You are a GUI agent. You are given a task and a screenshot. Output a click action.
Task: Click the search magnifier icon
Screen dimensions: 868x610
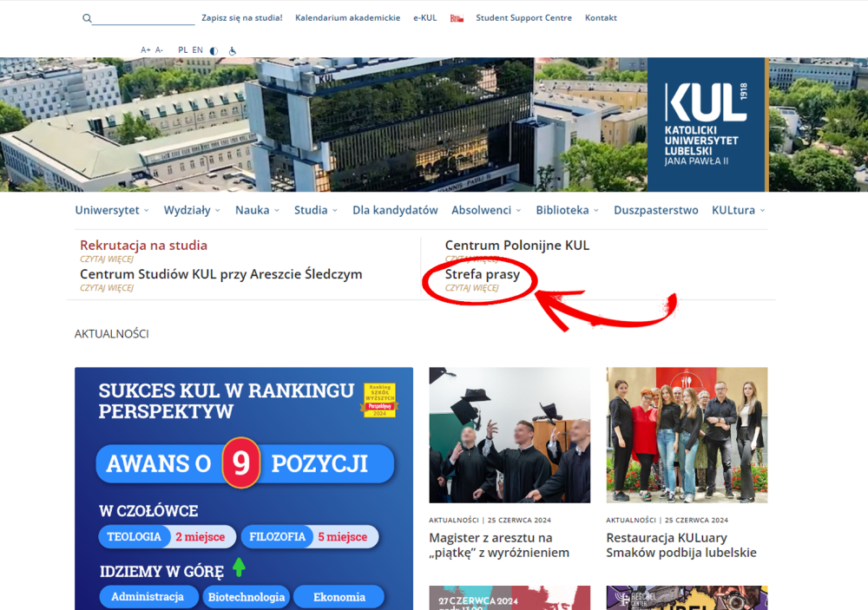pos(87,18)
